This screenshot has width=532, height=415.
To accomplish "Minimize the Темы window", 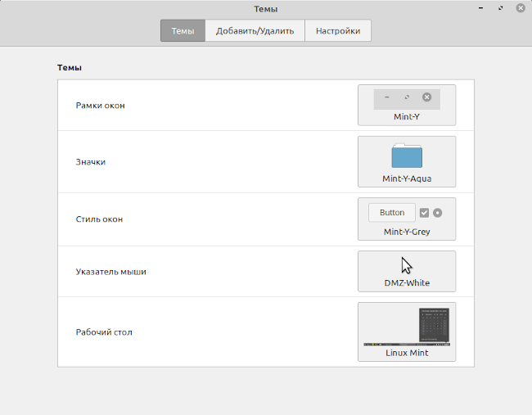I will (x=480, y=8).
